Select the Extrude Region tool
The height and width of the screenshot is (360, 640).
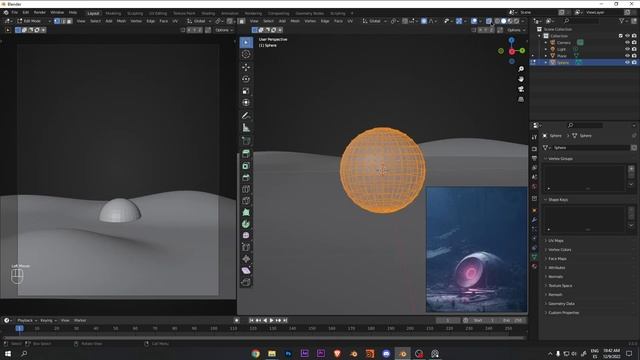coord(246,154)
